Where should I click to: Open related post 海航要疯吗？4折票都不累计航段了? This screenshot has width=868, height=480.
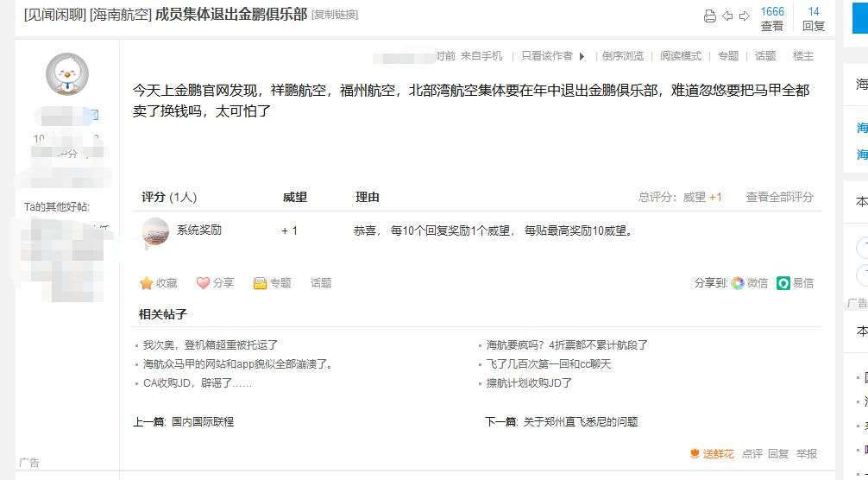pos(567,345)
